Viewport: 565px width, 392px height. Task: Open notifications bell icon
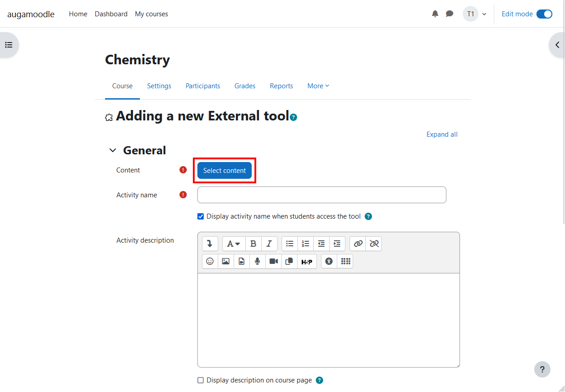pos(435,14)
